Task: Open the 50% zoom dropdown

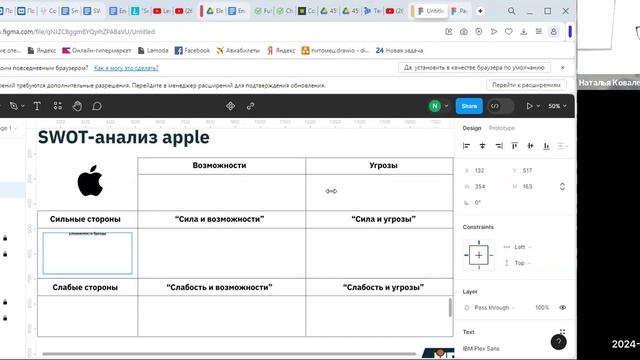Action: (x=557, y=106)
